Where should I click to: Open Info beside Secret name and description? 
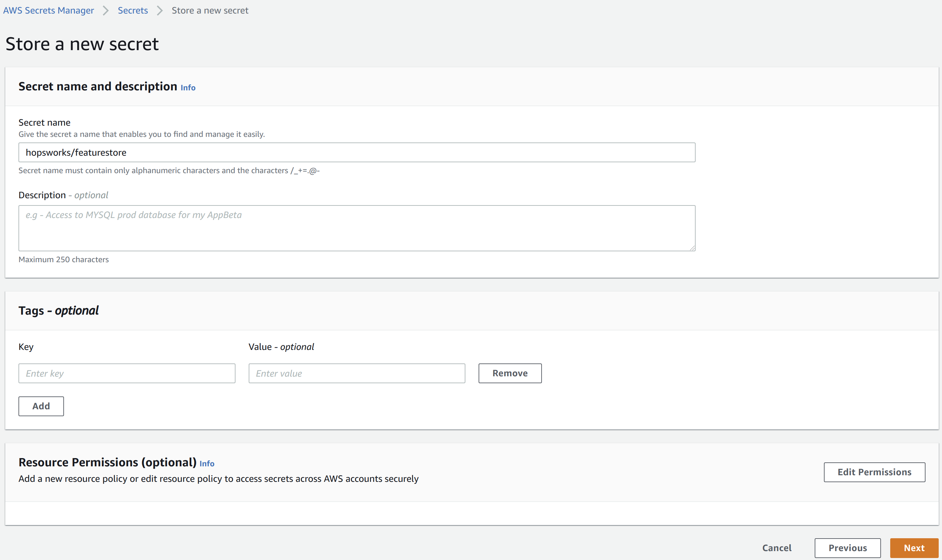188,87
